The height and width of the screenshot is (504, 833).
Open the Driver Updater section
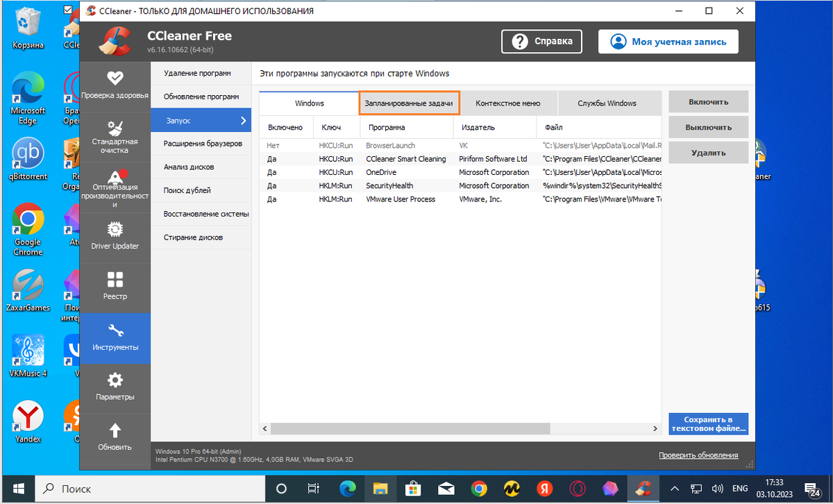[x=115, y=236]
